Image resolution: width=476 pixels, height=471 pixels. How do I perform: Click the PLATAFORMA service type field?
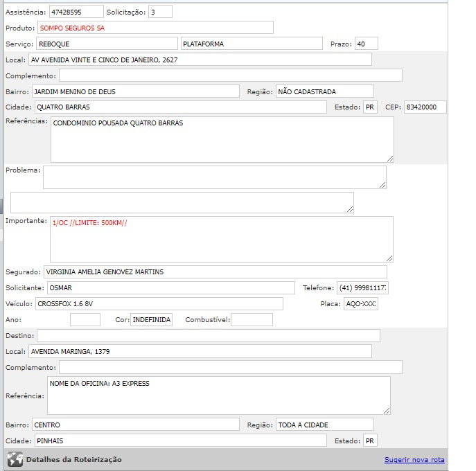252,44
